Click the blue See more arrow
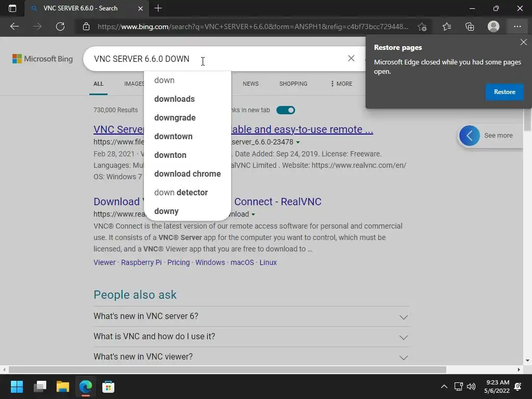This screenshot has height=399, width=532. tap(470, 136)
